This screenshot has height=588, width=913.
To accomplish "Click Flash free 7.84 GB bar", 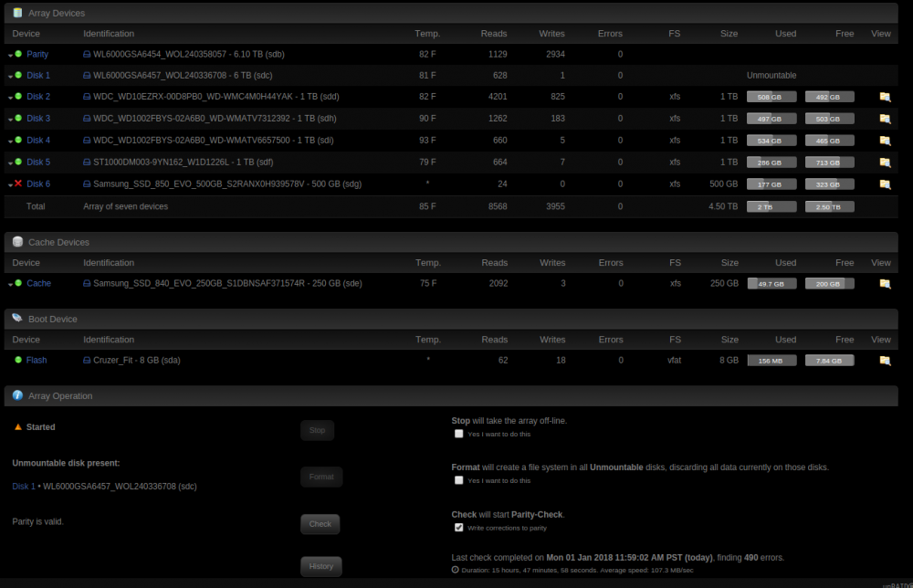I will coord(830,361).
